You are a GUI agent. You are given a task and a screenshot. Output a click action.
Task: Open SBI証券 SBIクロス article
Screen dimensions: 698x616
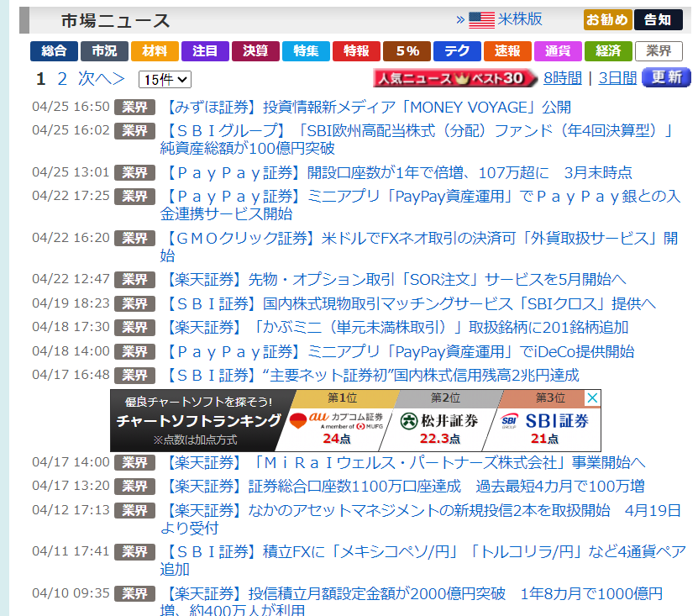pyautogui.click(x=411, y=303)
